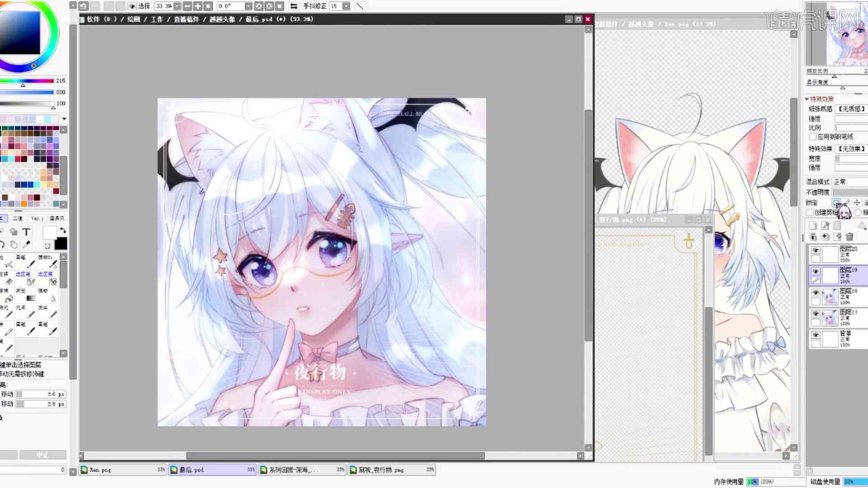
Task: Toggle checkbox below eye on 图层20
Action: click(816, 259)
